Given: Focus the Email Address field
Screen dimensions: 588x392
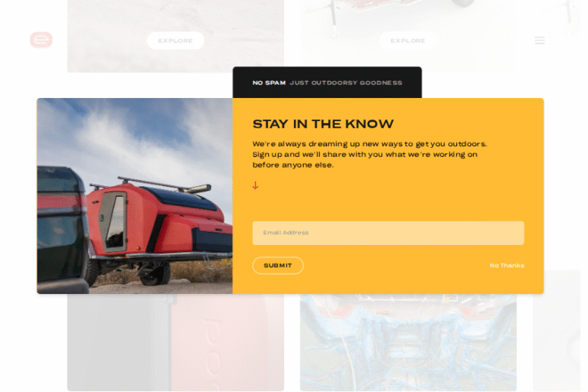Looking at the screenshot, I should pyautogui.click(x=388, y=233).
